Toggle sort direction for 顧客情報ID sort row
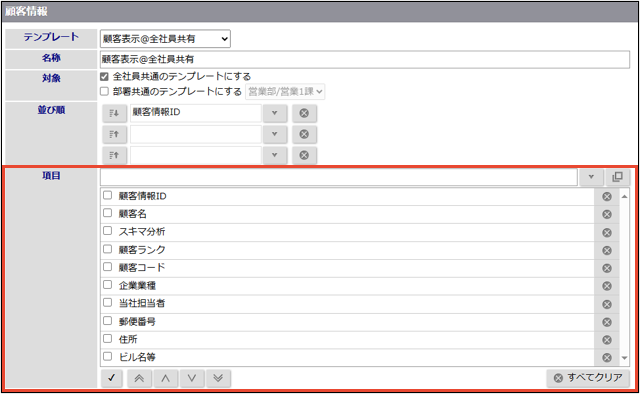Screen dimensions: 640x394 click(x=114, y=113)
